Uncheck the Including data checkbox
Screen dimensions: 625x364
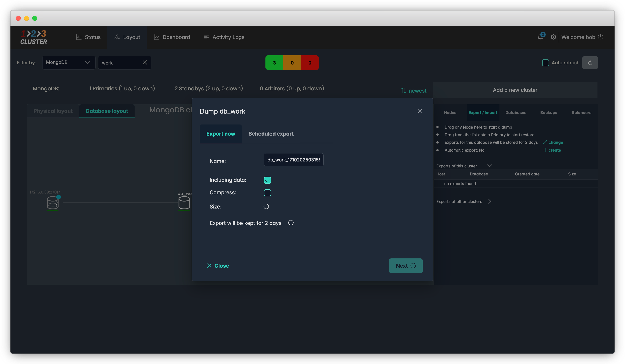(267, 180)
